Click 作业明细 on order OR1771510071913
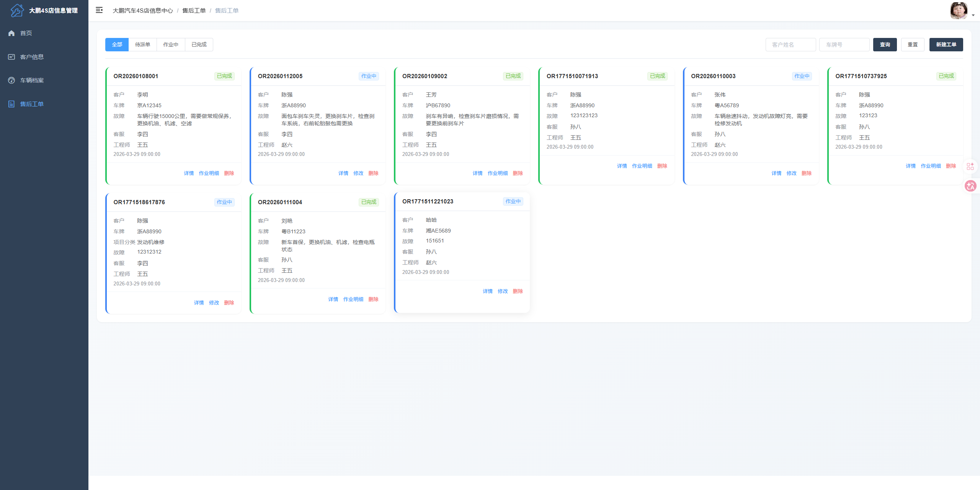 point(642,166)
